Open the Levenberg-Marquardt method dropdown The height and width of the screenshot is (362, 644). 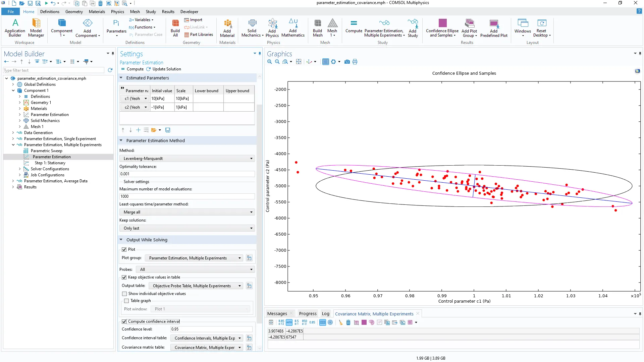click(187, 159)
